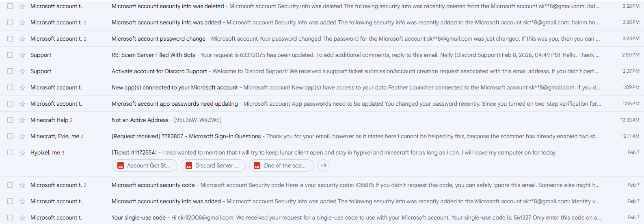644x224 pixels.
Task: Open the Microsoft account app passwords need updating email
Action: click(175, 104)
